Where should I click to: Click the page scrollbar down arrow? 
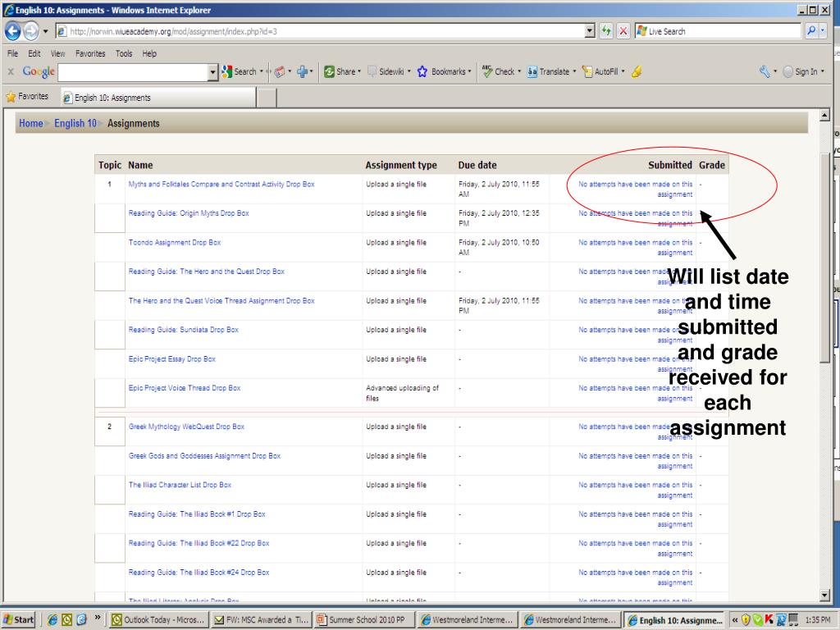(x=824, y=594)
